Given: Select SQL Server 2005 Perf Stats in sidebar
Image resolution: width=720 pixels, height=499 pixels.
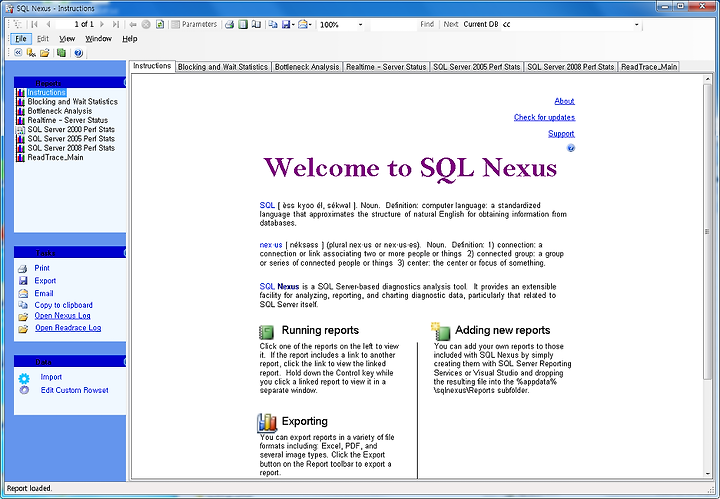Looking at the screenshot, I should pyautogui.click(x=71, y=138).
